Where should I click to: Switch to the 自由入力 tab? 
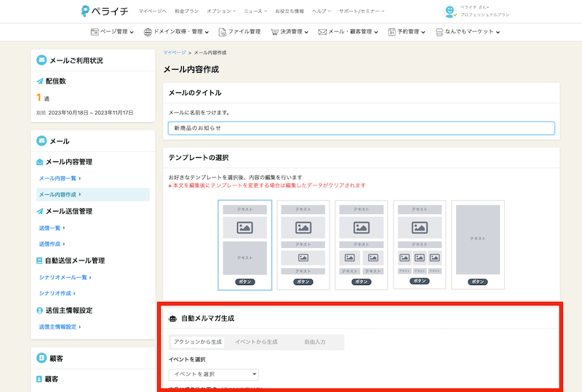(314, 342)
